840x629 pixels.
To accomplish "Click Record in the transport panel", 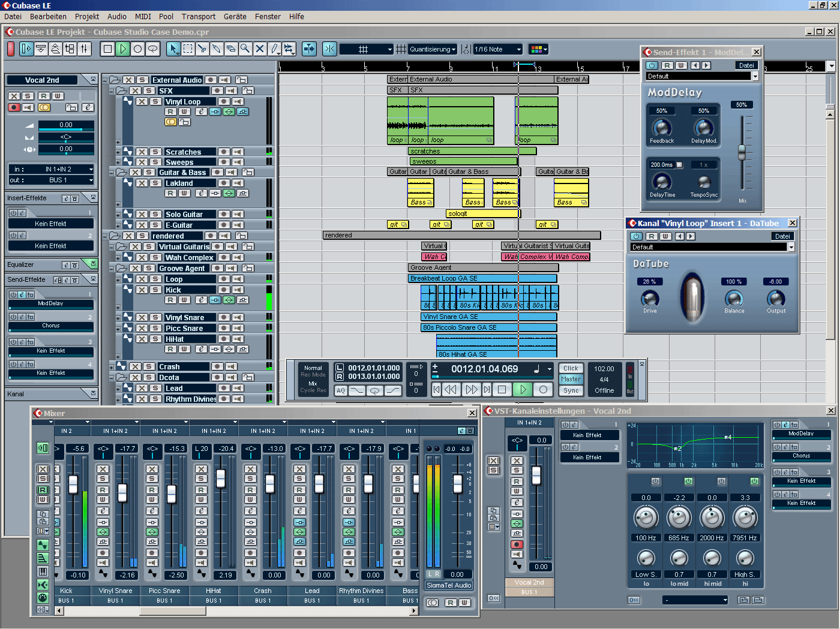I will (544, 390).
